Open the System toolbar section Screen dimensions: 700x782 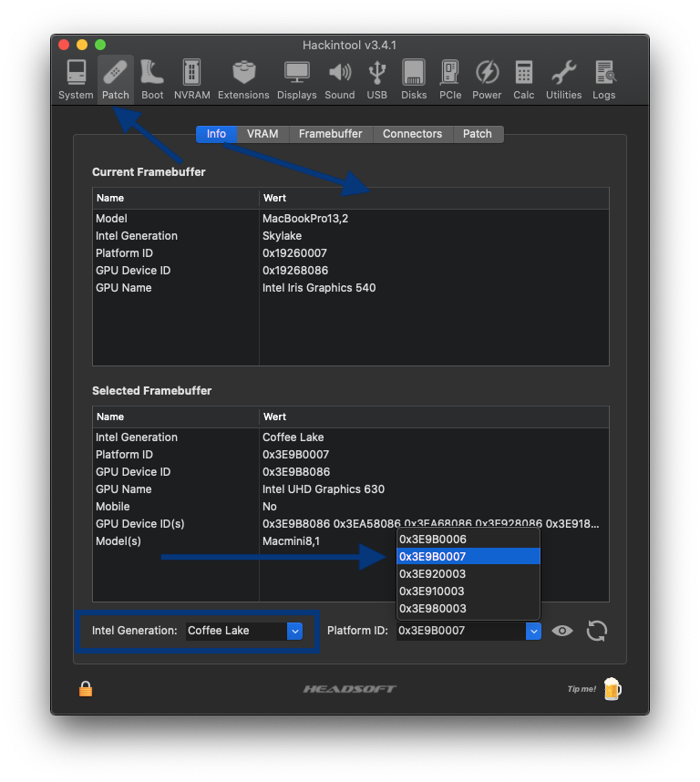[76, 80]
